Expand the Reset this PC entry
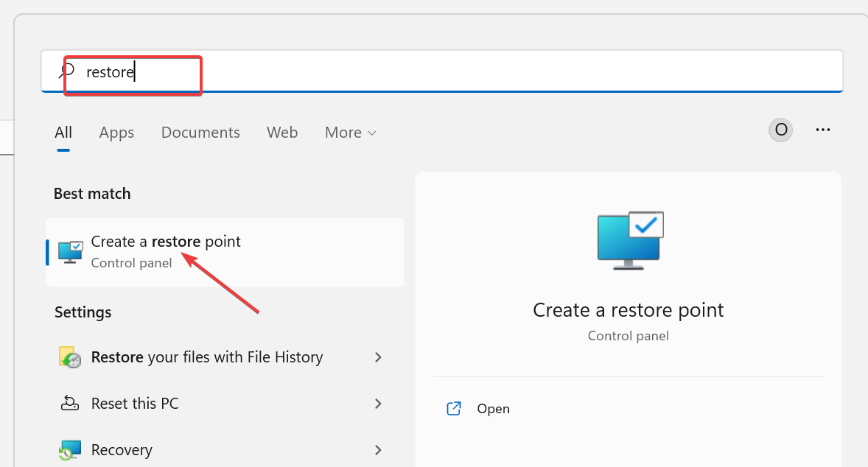 pyautogui.click(x=378, y=403)
